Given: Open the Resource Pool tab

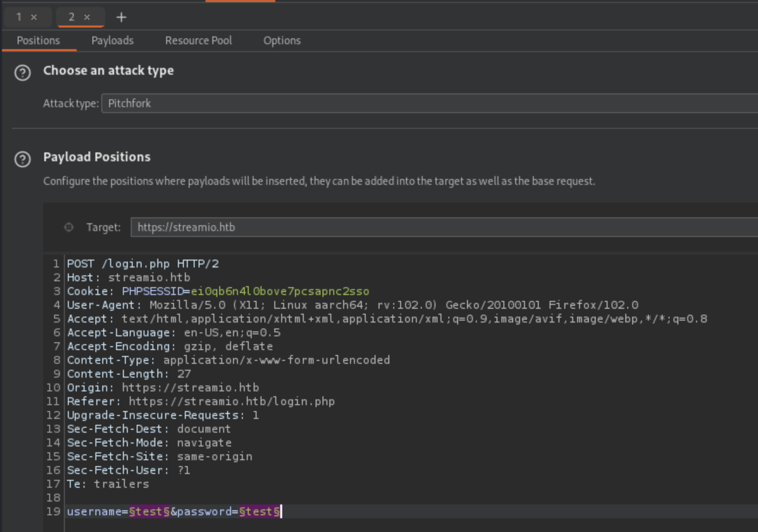Looking at the screenshot, I should (x=199, y=40).
